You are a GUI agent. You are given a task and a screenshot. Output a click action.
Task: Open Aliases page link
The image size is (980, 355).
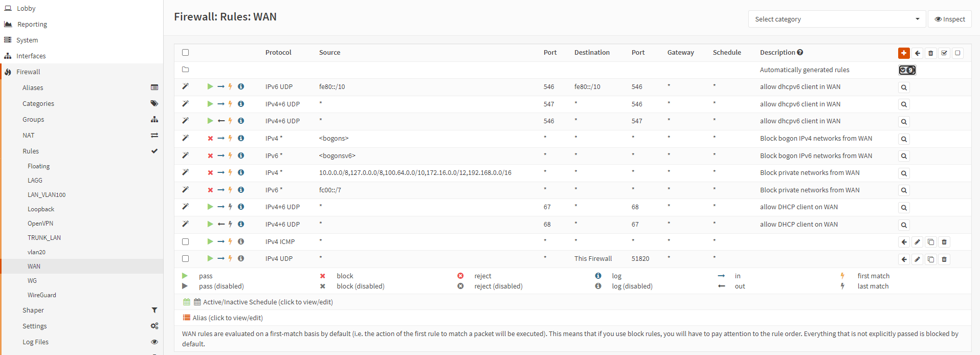pyautogui.click(x=33, y=87)
